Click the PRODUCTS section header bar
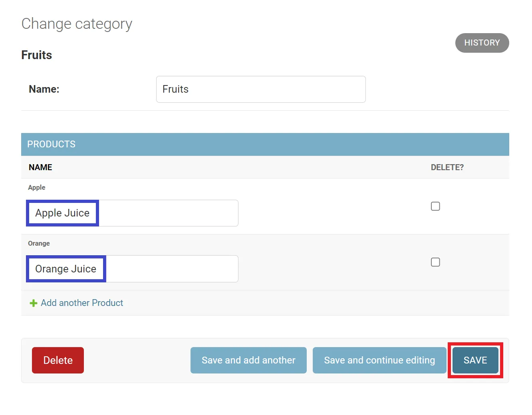 point(265,144)
